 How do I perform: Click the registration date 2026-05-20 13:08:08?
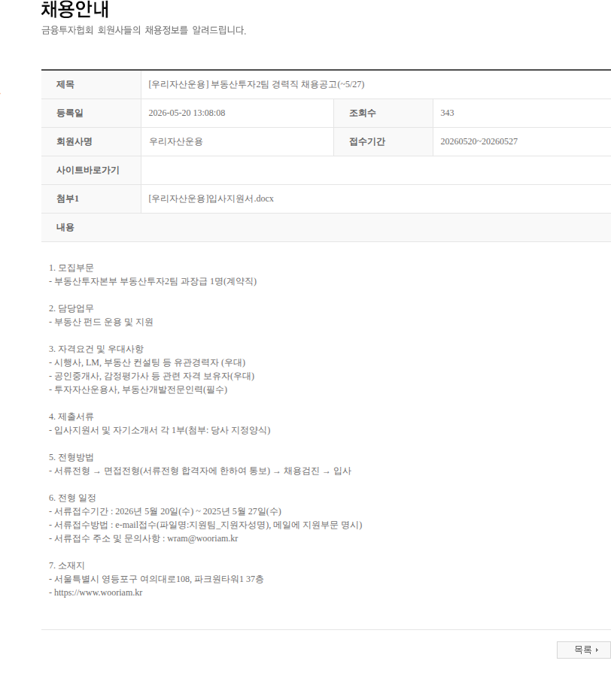pyautogui.click(x=187, y=113)
